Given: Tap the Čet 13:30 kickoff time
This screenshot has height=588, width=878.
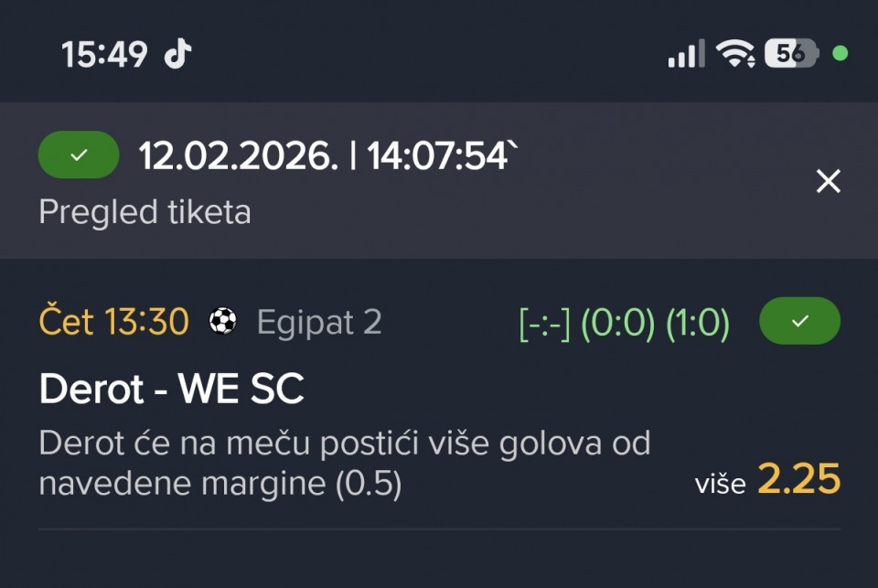Looking at the screenshot, I should click(x=114, y=322).
